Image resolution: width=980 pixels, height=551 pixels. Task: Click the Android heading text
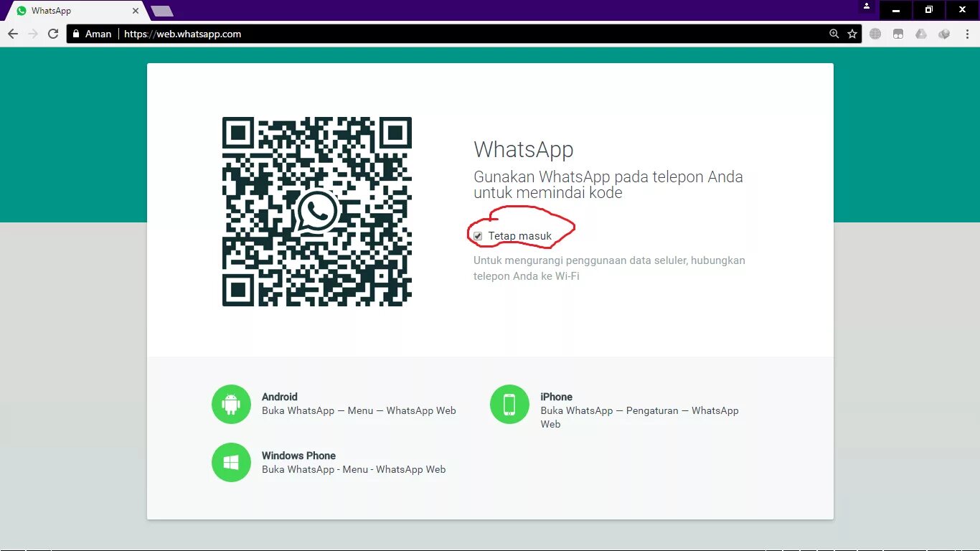pyautogui.click(x=280, y=397)
